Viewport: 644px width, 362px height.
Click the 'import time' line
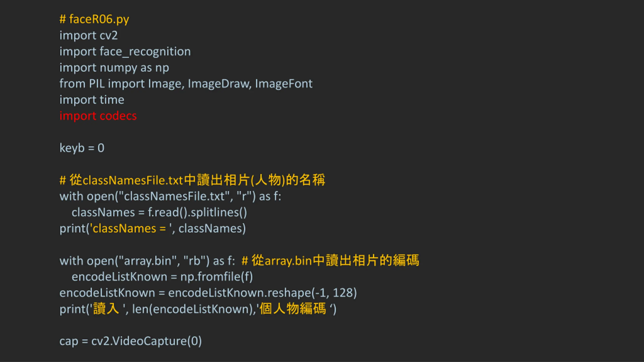92,100
